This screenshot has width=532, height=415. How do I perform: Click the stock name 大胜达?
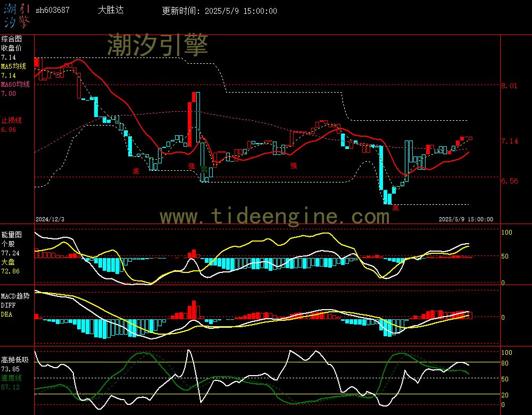111,10
